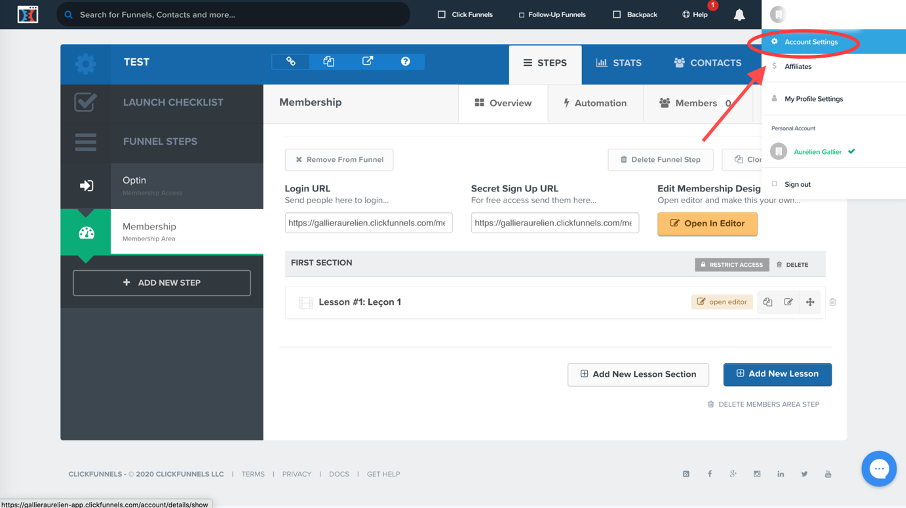Viewport: 906px width, 508px height.
Task: Open the Follow-Up Funnels top menu
Action: point(552,14)
